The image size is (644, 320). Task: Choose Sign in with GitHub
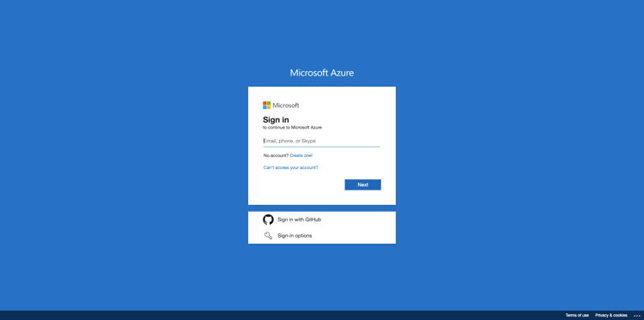[x=322, y=220]
